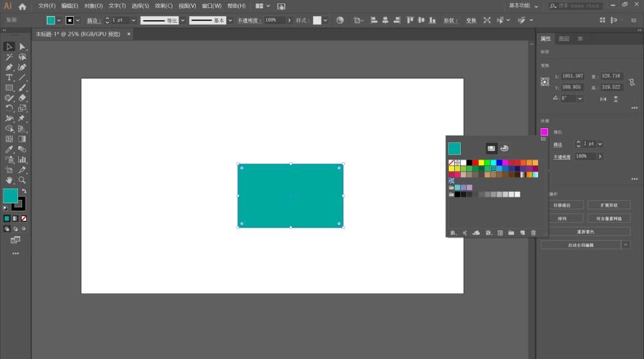
Task: Click the 排列 arrange button
Action: (562, 219)
